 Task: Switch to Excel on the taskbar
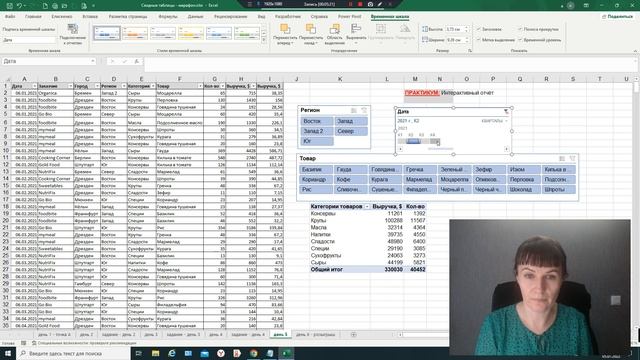[x=287, y=353]
